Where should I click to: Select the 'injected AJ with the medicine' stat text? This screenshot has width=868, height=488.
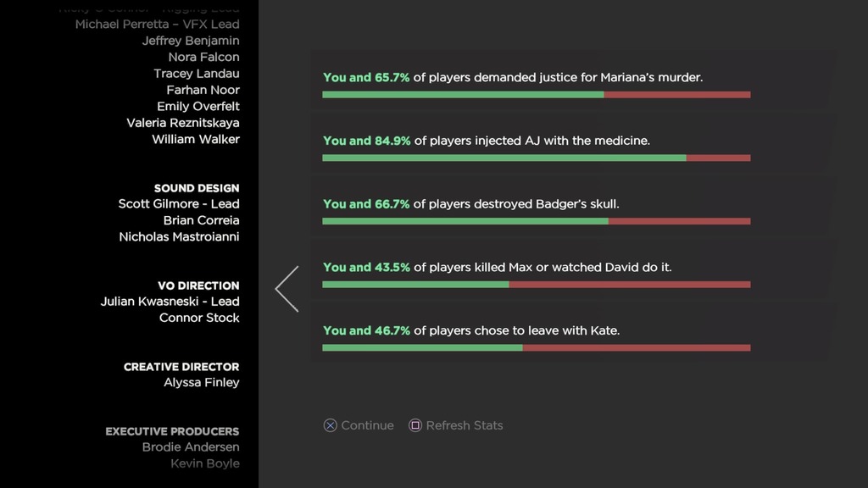487,141
